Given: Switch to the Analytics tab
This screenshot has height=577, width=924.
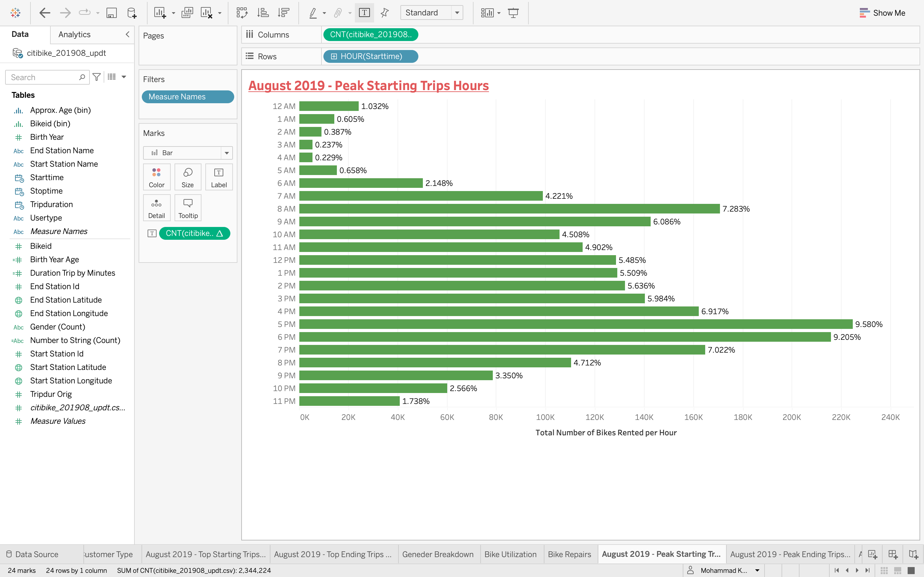Looking at the screenshot, I should (x=74, y=34).
